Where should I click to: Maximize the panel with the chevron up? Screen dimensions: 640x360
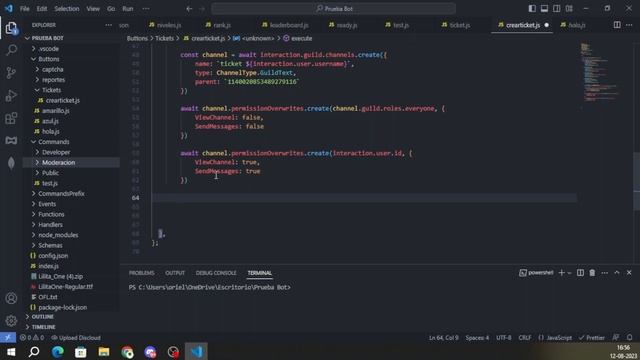(617, 273)
